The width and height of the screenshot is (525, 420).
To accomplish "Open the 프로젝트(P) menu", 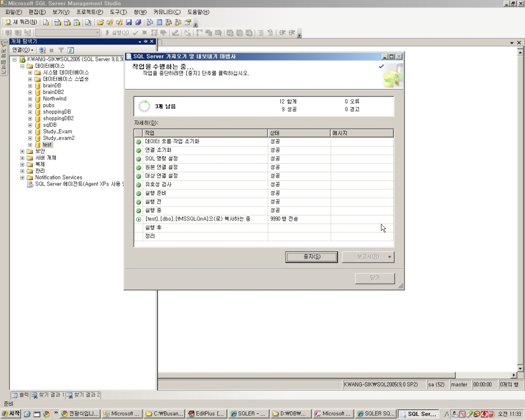I will click(89, 12).
